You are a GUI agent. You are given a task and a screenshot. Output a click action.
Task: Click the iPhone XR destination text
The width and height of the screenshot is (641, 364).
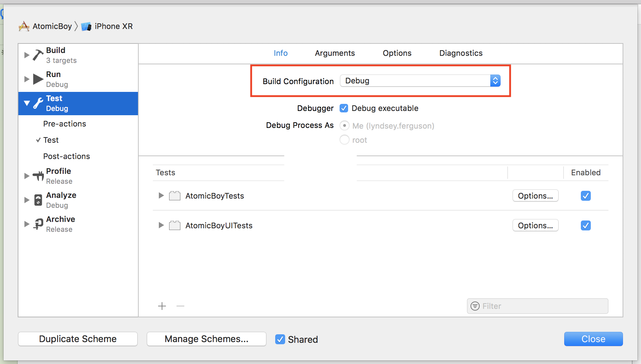(114, 27)
